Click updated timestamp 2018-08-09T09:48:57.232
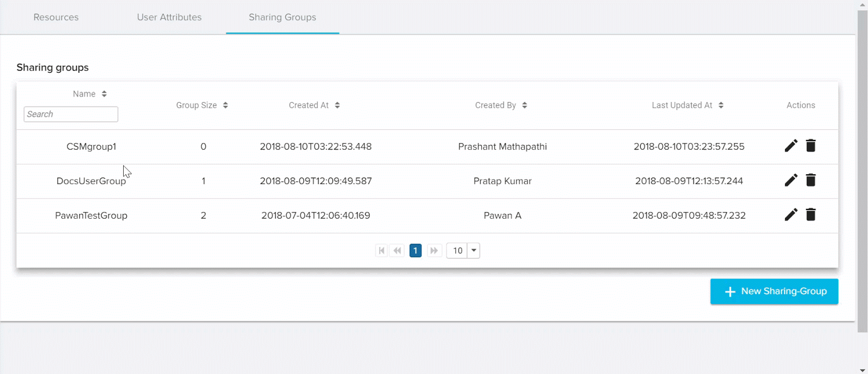 coord(689,215)
